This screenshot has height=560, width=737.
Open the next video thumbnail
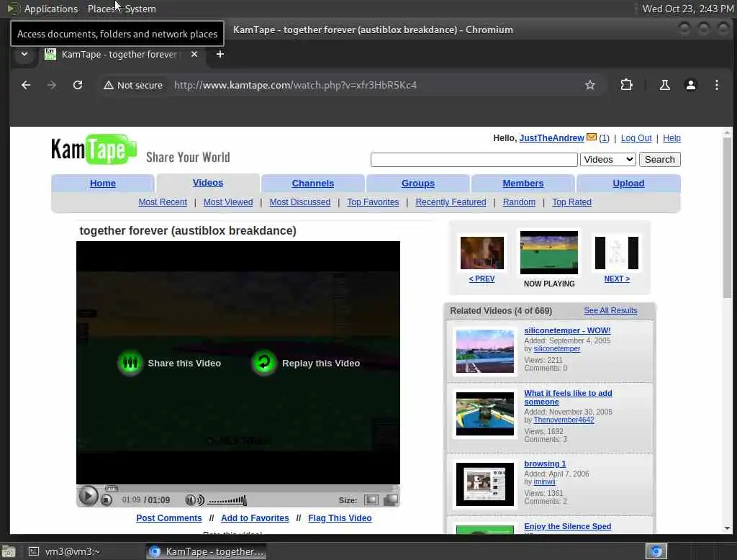coord(617,253)
